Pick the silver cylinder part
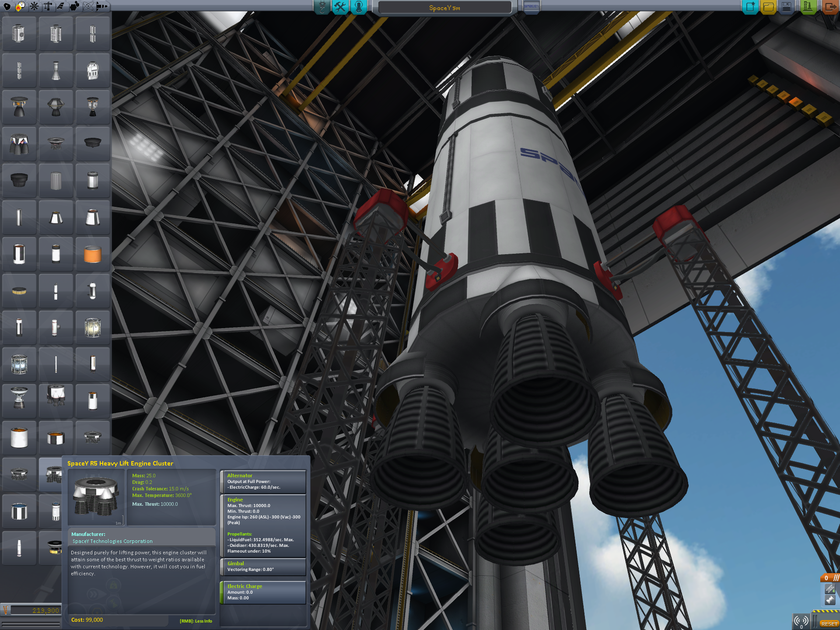 [x=92, y=181]
